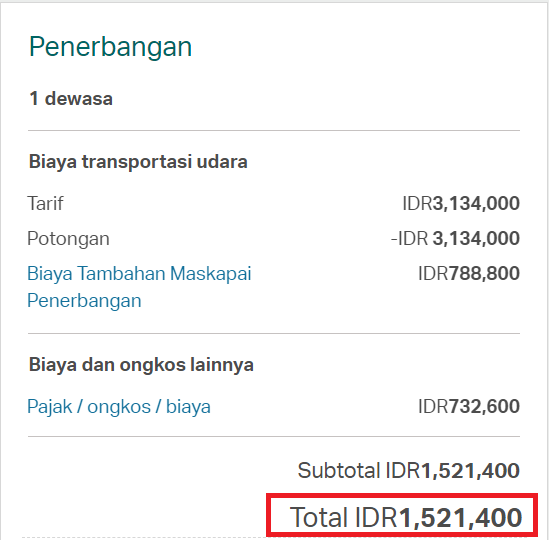Select the 1 dewasa passenger label
Screen dimensions: 549x540
(x=71, y=98)
